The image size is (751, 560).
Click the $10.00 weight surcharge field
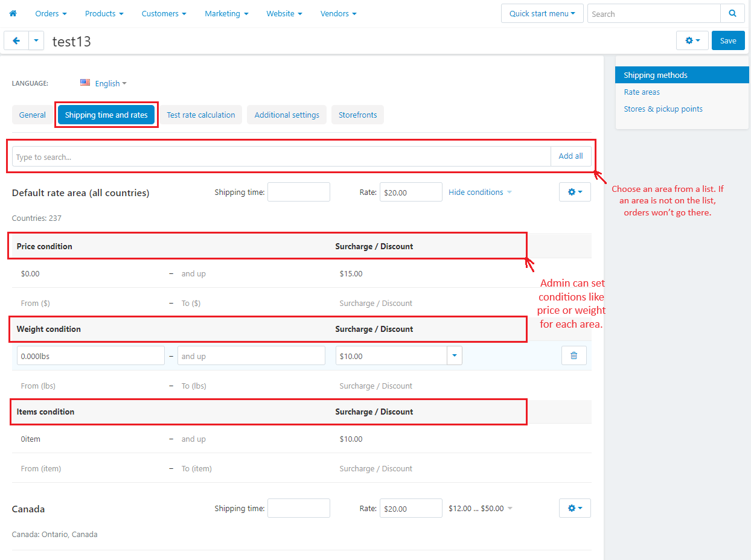click(x=391, y=355)
